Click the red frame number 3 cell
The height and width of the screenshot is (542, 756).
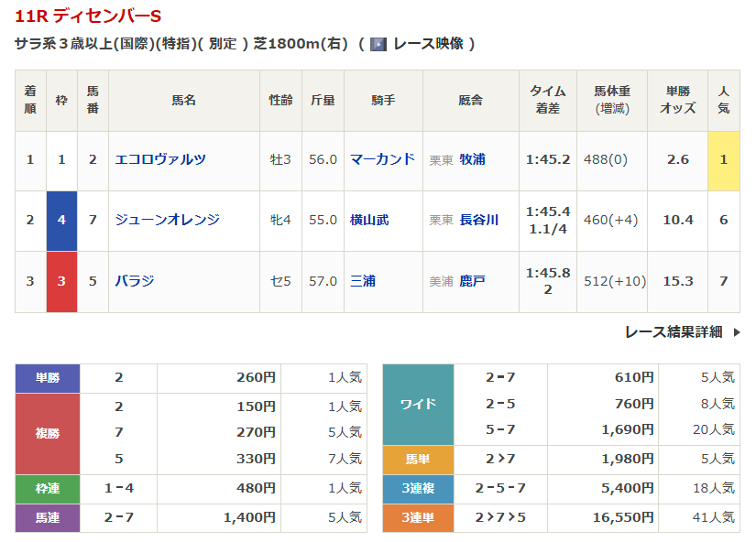(x=61, y=281)
